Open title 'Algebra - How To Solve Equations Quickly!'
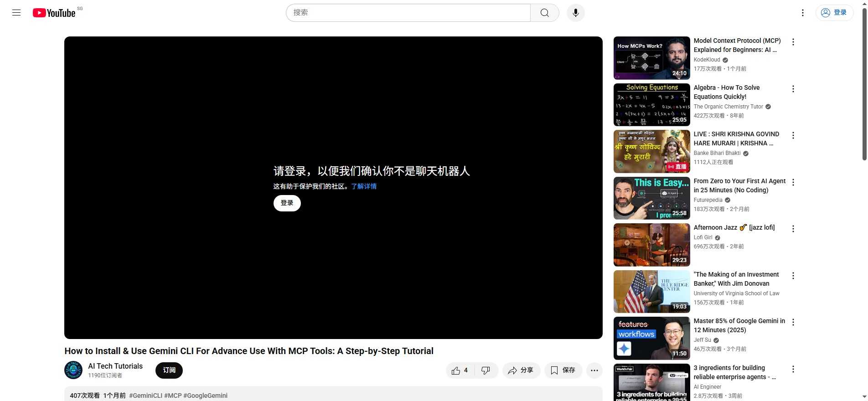The width and height of the screenshot is (868, 401). click(x=727, y=92)
